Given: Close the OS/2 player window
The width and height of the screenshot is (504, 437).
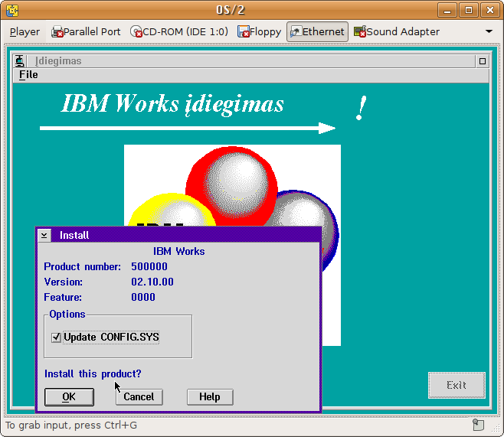Looking at the screenshot, I should point(490,10).
